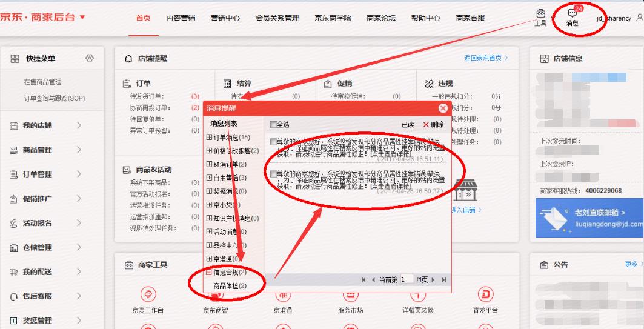The image size is (644, 329).
Task: Open 订单查询与跟踪(SOP) shortcut
Action: pos(55,99)
